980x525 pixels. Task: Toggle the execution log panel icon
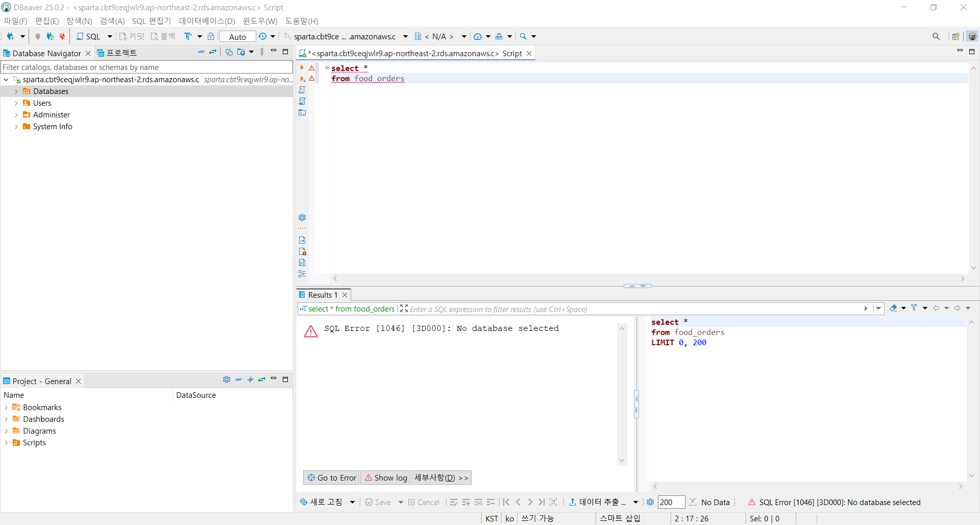click(x=302, y=251)
